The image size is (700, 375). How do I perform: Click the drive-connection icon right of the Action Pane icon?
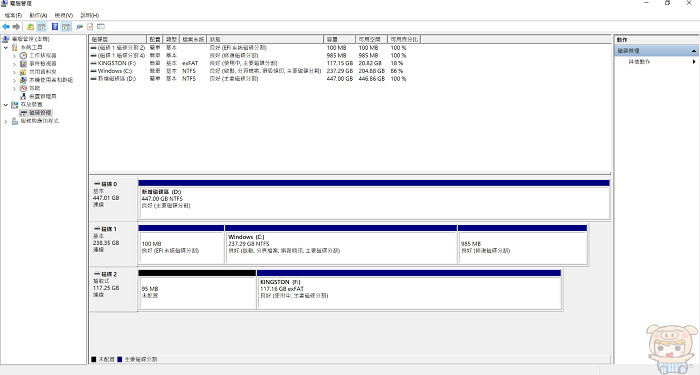(x=79, y=27)
